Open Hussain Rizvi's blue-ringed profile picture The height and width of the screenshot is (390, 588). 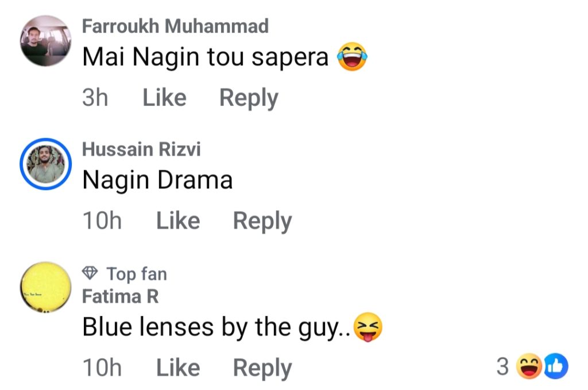[45, 163]
